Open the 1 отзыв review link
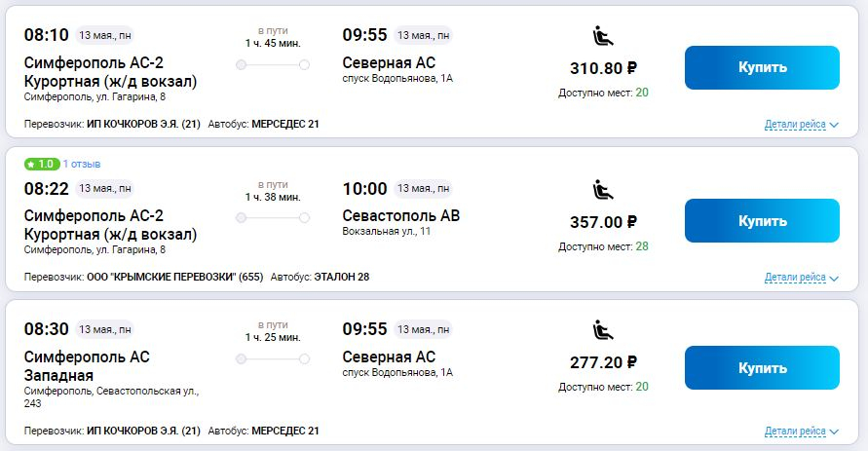 [82, 164]
